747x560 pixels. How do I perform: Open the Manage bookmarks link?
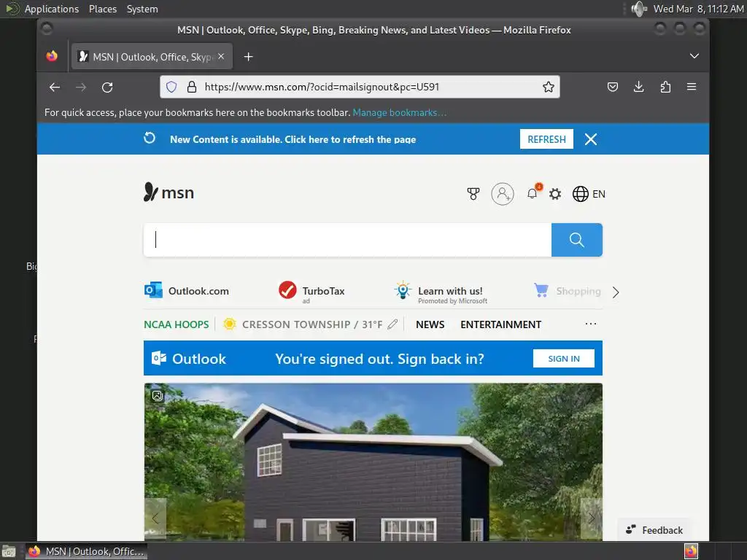[x=400, y=113]
